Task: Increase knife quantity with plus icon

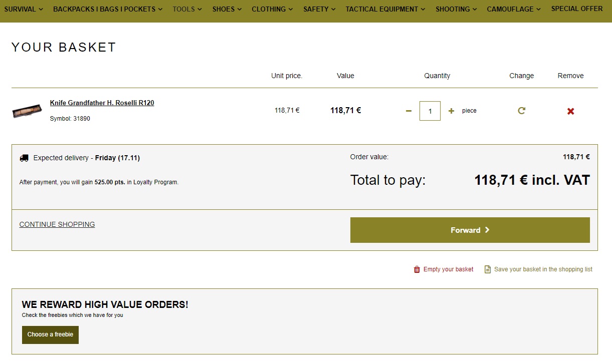Action: (x=451, y=111)
